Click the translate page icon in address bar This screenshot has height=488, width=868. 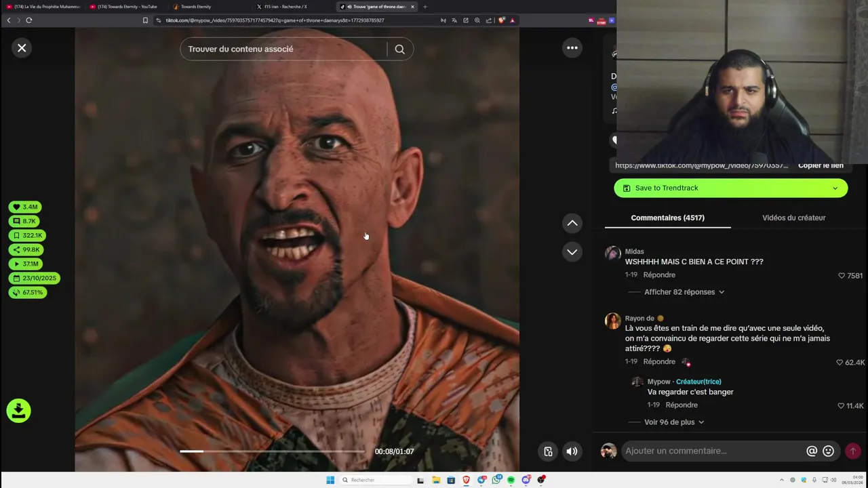[x=454, y=20]
